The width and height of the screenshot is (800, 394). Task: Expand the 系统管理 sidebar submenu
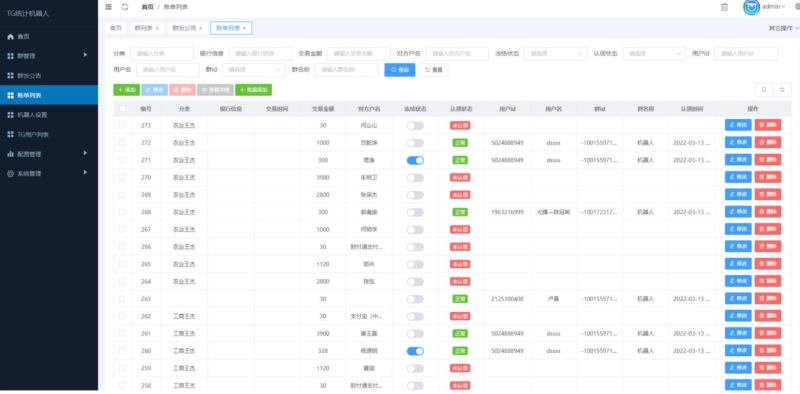48,174
